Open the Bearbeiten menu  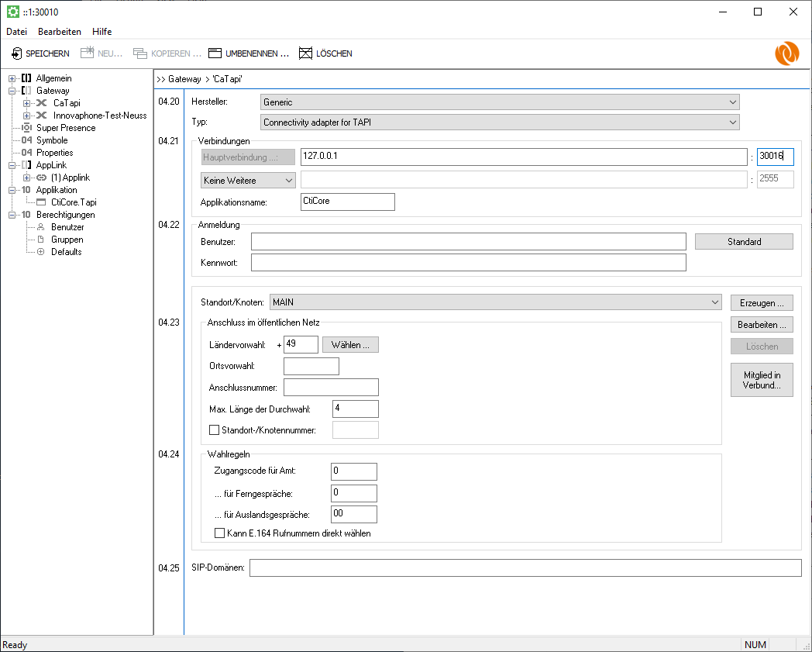click(60, 32)
